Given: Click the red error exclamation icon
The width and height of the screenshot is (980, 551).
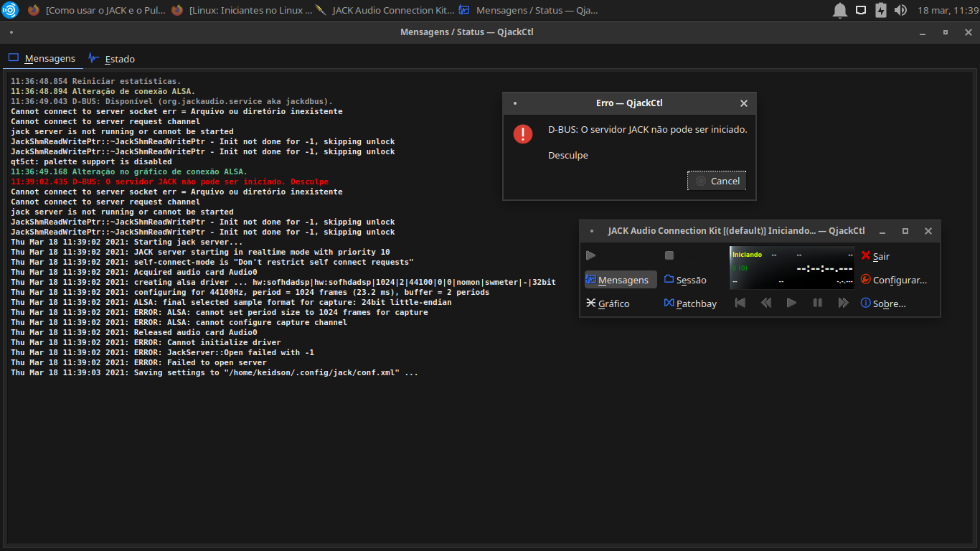Looking at the screenshot, I should tap(523, 133).
